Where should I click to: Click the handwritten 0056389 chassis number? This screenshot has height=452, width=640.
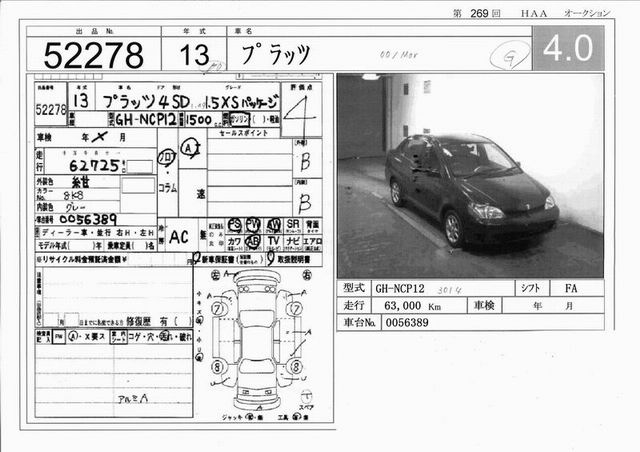click(x=88, y=220)
